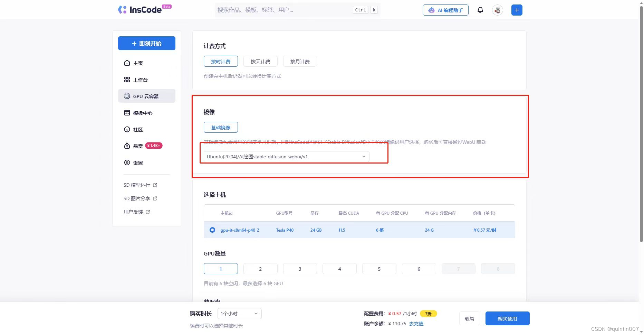The width and height of the screenshot is (644, 335).
Task: Choose GPU quantity 6
Action: [419, 269]
